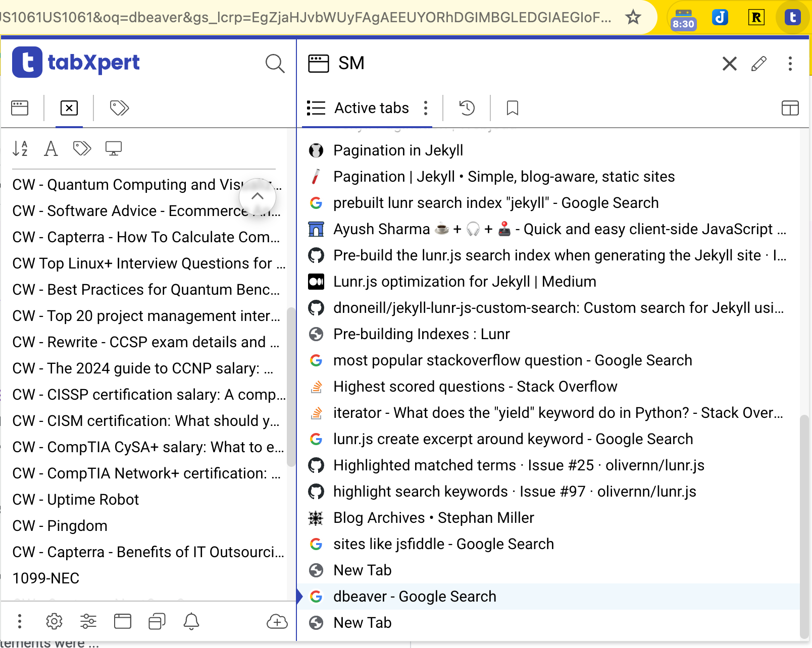Switch to closed windows view
This screenshot has height=648, width=812.
point(69,108)
